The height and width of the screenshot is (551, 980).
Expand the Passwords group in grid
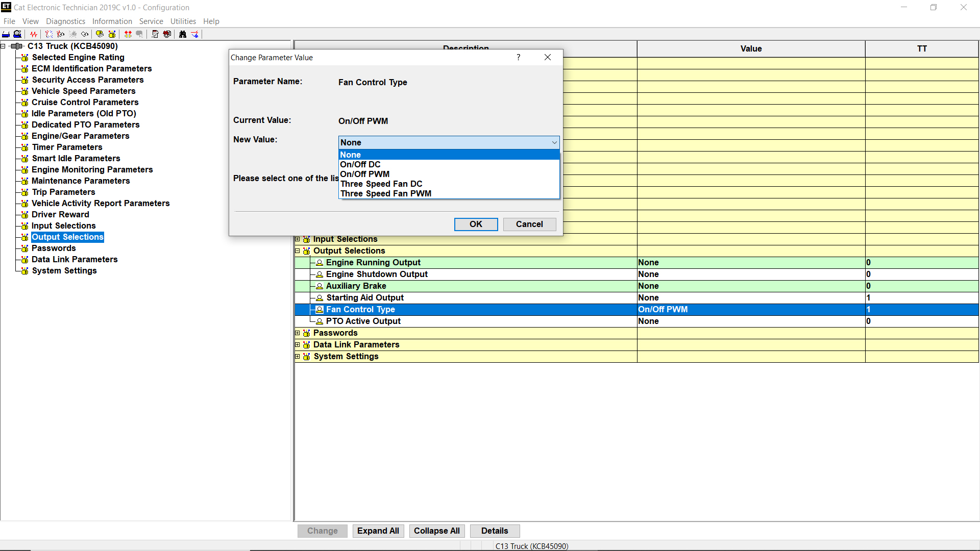click(x=298, y=333)
